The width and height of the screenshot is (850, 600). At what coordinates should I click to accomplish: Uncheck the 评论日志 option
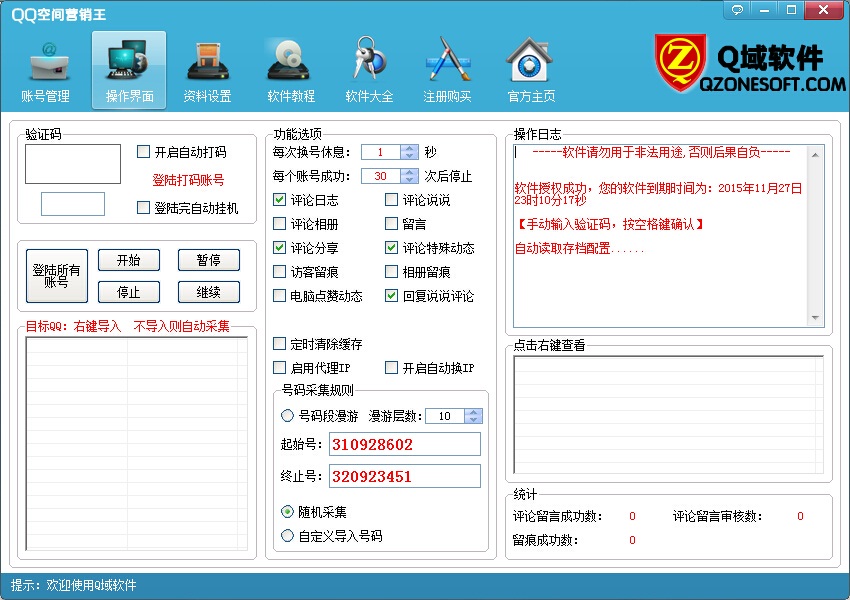coord(279,200)
